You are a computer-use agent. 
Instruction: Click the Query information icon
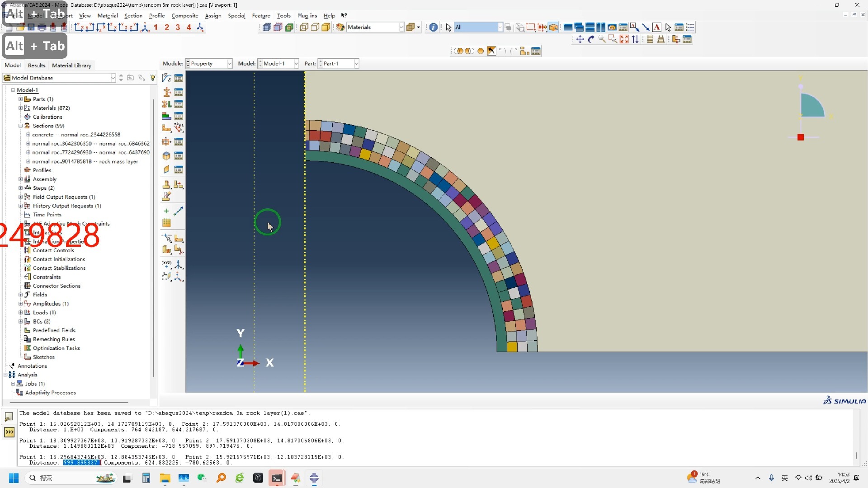coord(433,28)
